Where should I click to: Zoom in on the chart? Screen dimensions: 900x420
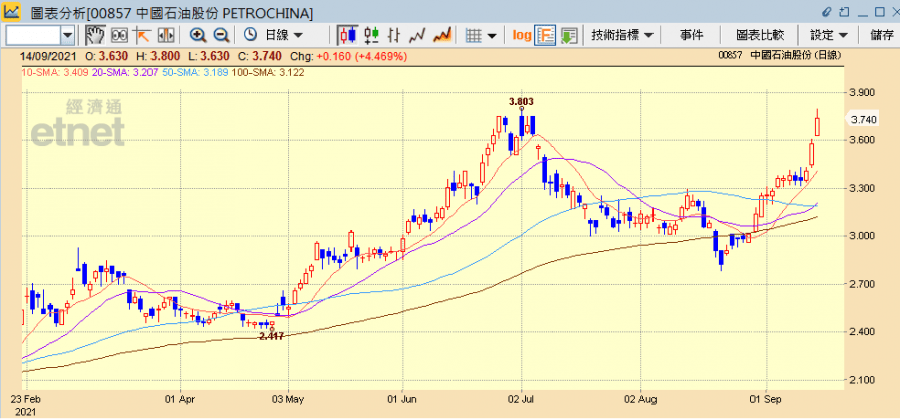197,35
